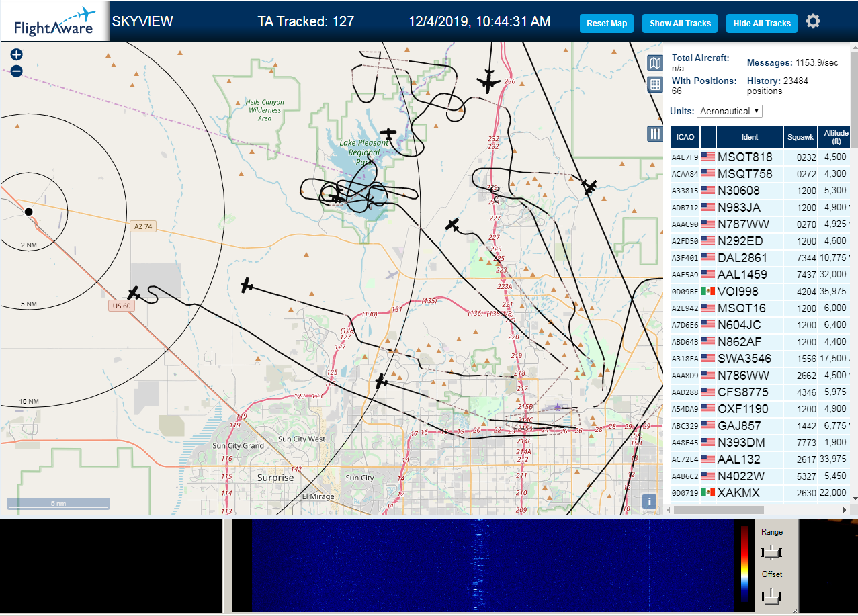Select N862AF aircraft row
Image resolution: width=858 pixels, height=616 pixels.
point(761,341)
